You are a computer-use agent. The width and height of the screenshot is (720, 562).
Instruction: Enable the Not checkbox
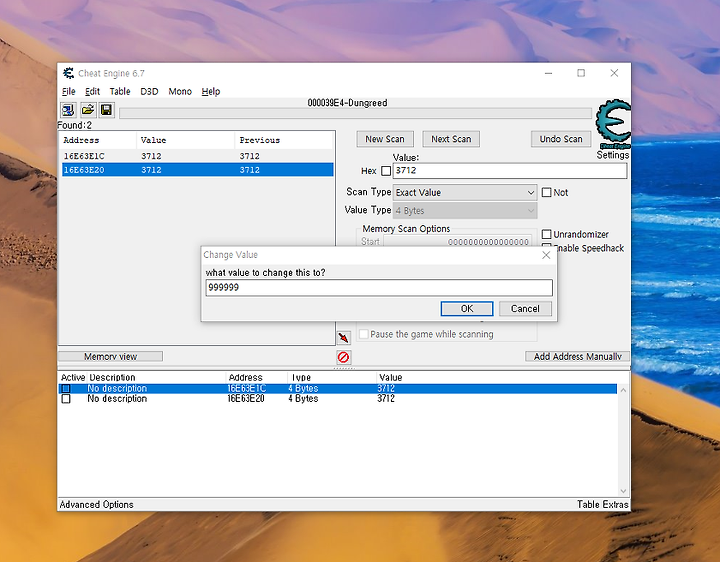546,192
